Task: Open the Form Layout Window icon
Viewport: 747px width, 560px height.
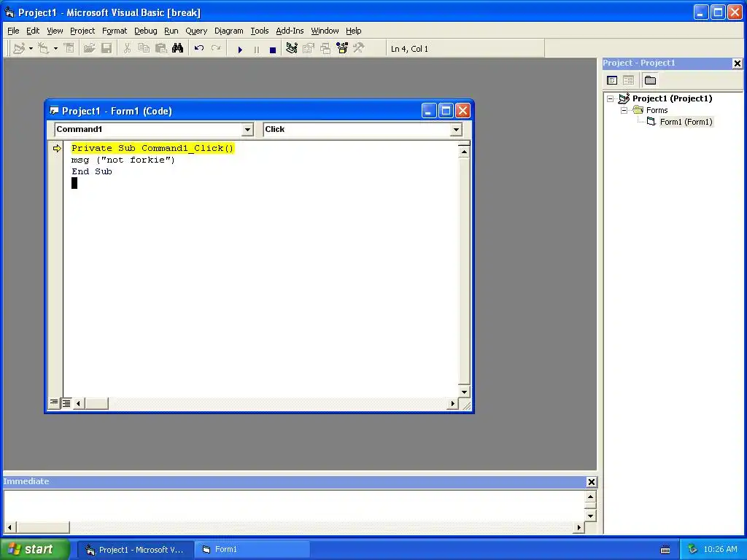Action: point(325,49)
